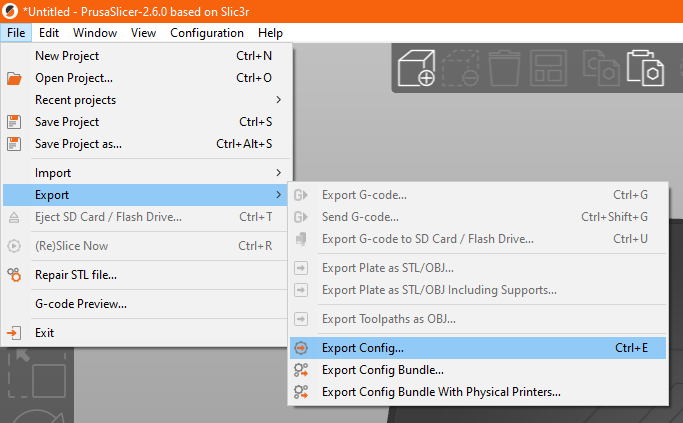Click the floppy icon beside Save Project
Viewport: 683px width, 423px height.
click(x=14, y=122)
